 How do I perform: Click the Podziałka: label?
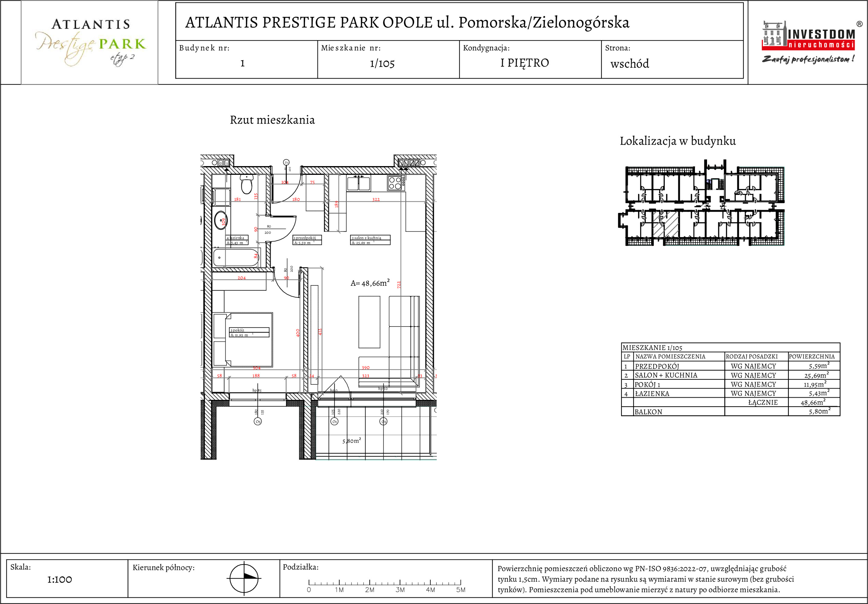click(301, 567)
